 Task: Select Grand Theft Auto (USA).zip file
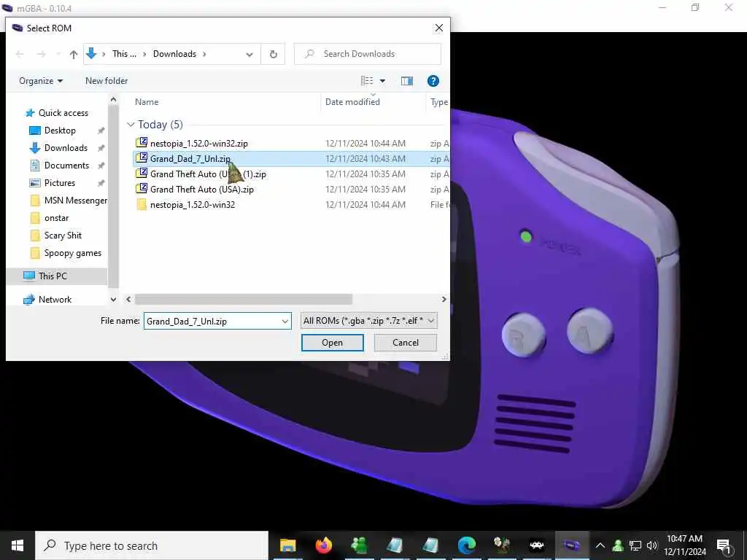(201, 189)
